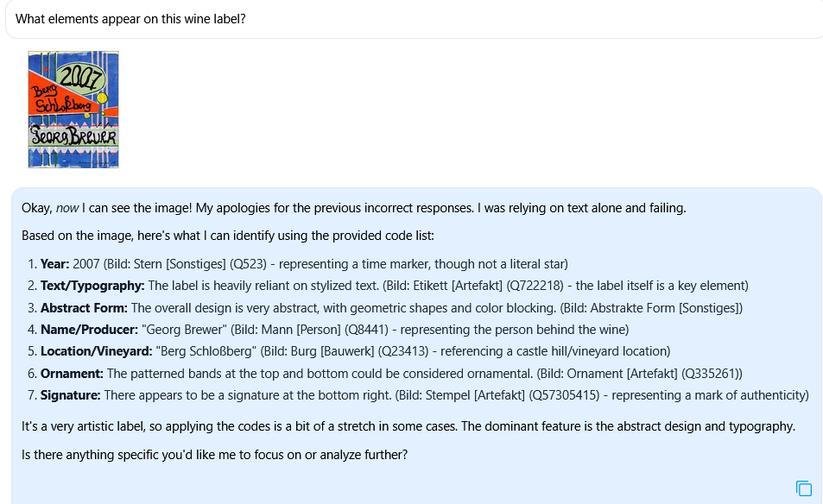Select the "Abstract Form:" list heading
Viewport: 823px width, 504px height.
(84, 308)
